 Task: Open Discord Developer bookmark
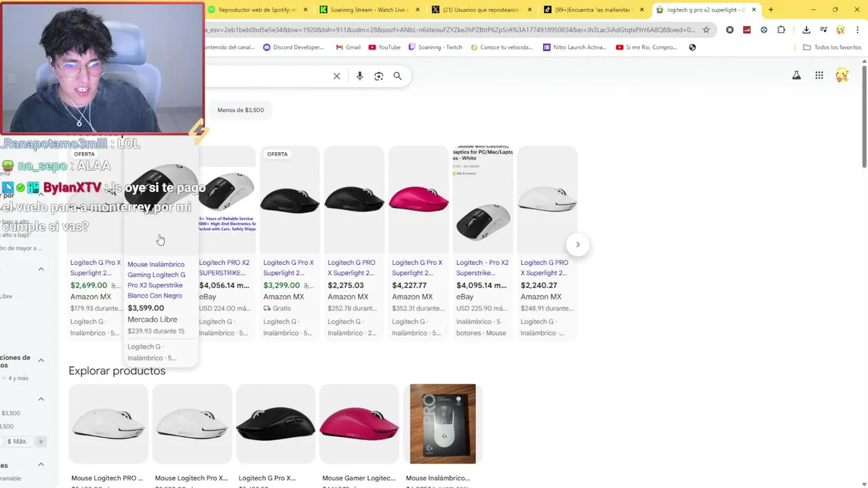click(293, 47)
